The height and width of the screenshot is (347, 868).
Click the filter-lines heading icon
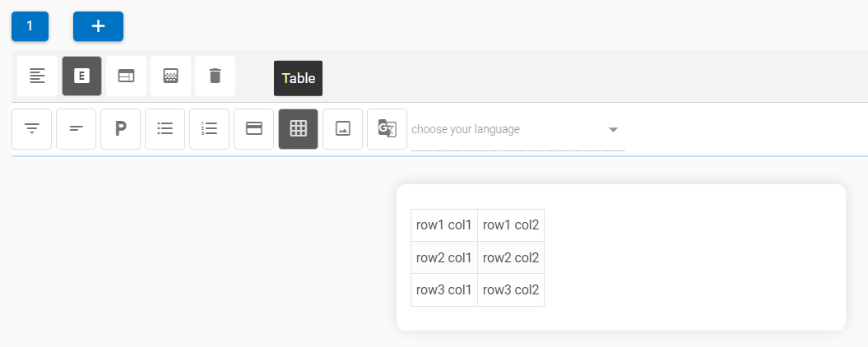pos(32,129)
